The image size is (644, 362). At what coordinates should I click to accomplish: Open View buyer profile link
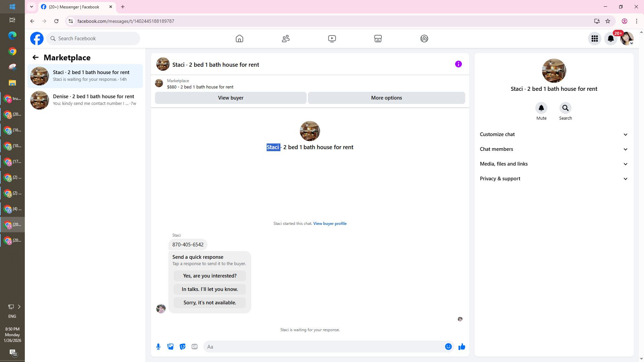pos(330,224)
